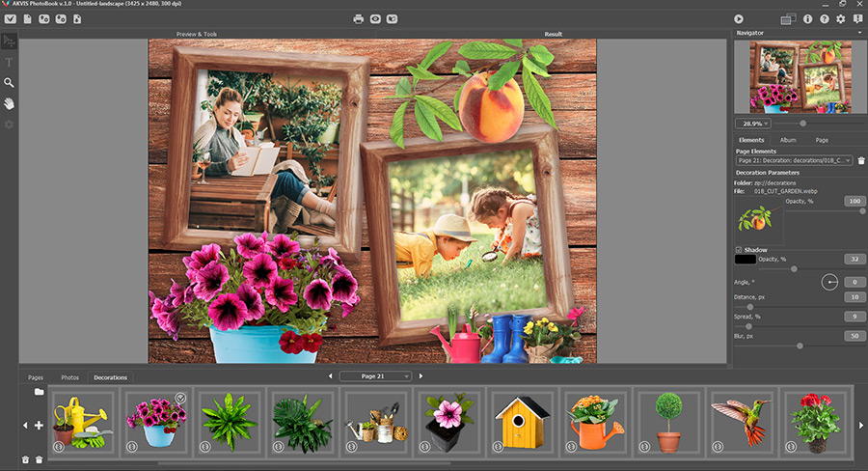Open the Page 21 selector dropdown
The height and width of the screenshot is (471, 868).
point(375,376)
